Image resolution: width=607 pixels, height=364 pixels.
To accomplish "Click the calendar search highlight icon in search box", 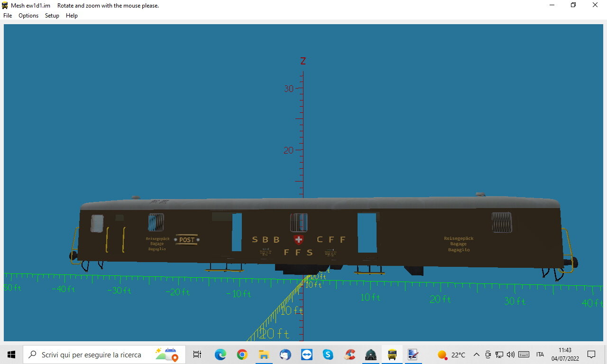I will (167, 355).
